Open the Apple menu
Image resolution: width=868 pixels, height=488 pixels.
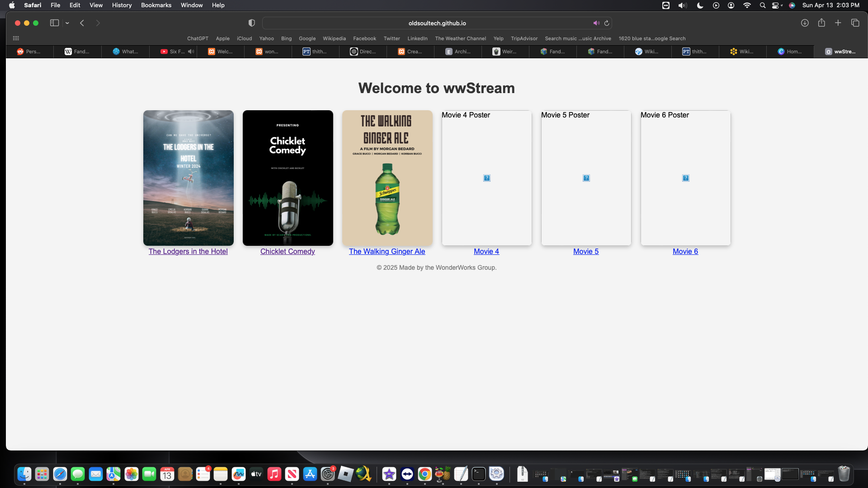coord(12,5)
